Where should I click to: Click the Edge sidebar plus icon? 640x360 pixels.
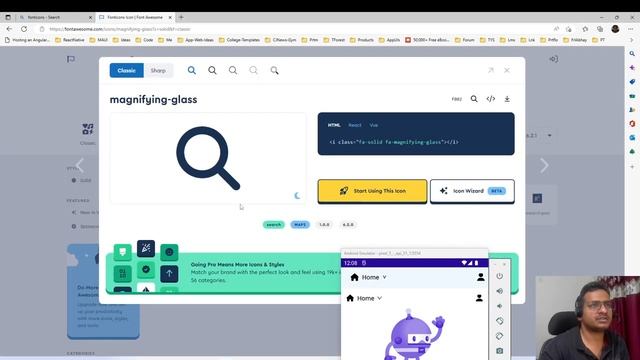pos(632,167)
